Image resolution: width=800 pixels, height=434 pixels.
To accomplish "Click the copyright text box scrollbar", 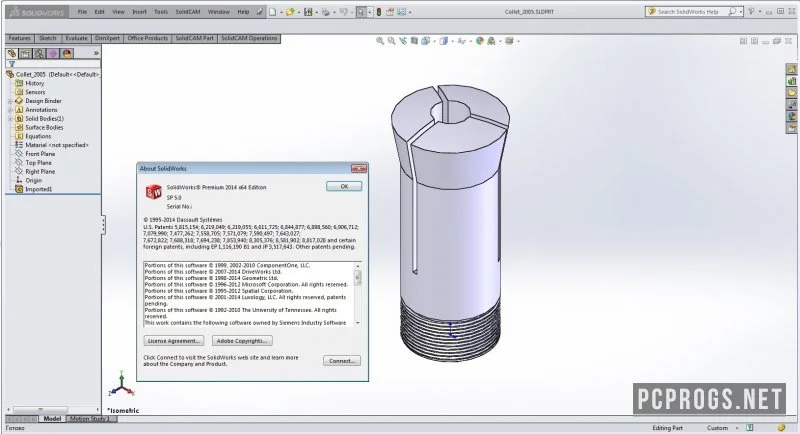I will [x=358, y=294].
